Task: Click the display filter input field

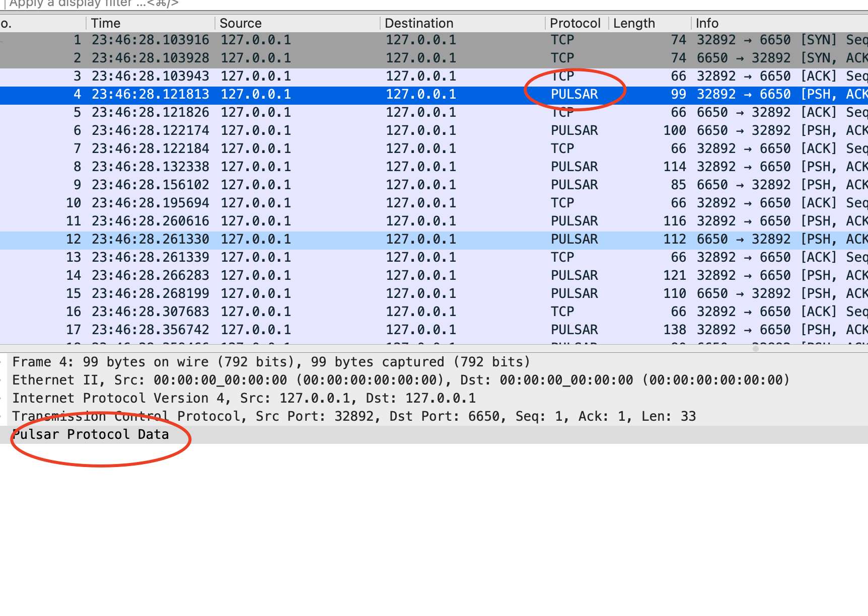Action: coord(403,4)
